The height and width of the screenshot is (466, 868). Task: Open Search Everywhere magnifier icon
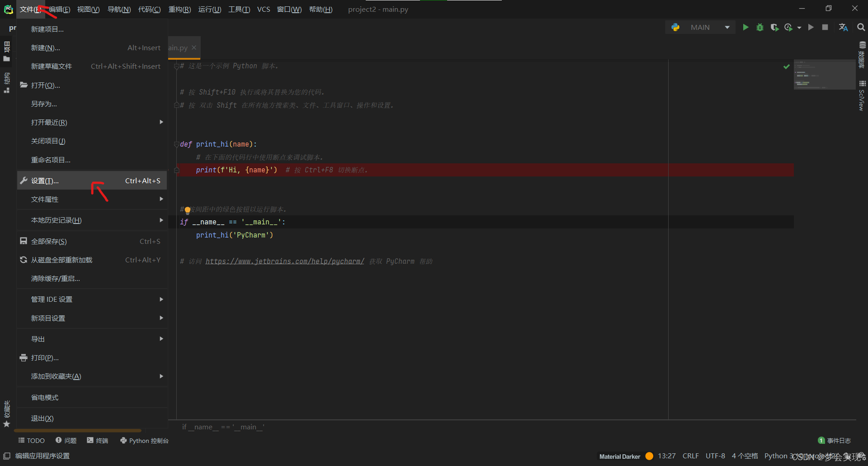(x=861, y=28)
